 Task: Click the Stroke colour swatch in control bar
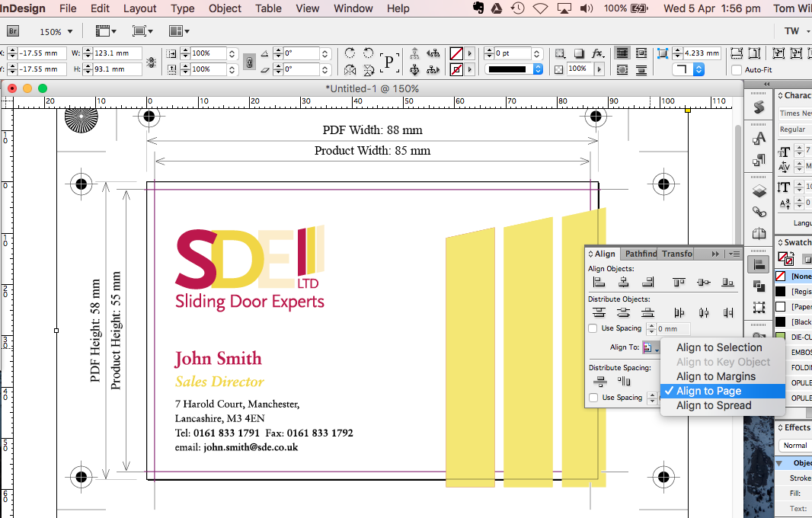pyautogui.click(x=456, y=69)
